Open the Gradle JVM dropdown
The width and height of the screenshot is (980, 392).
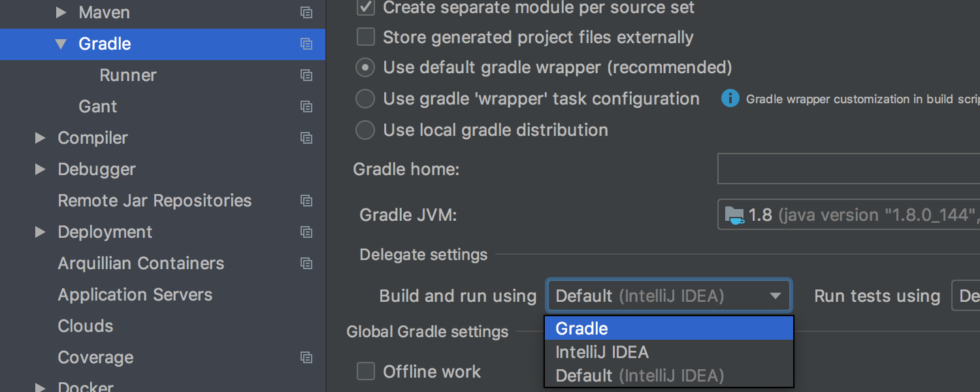(849, 215)
